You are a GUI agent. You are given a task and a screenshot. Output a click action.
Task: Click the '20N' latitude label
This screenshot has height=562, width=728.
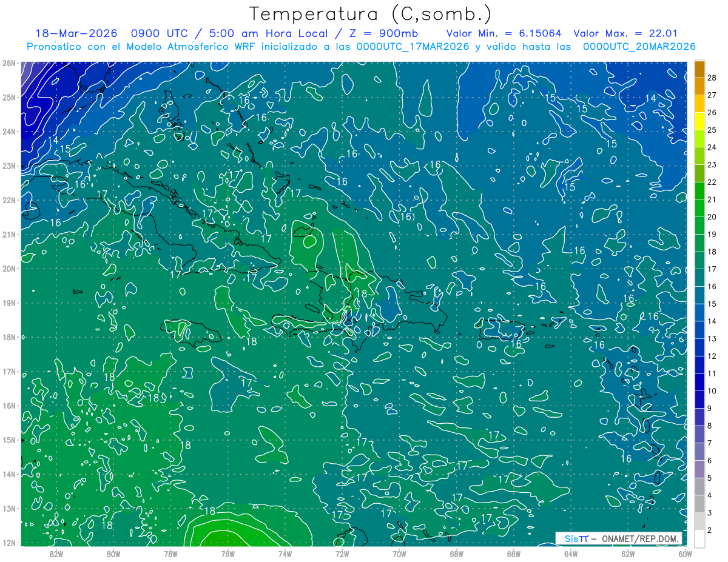pos(9,269)
